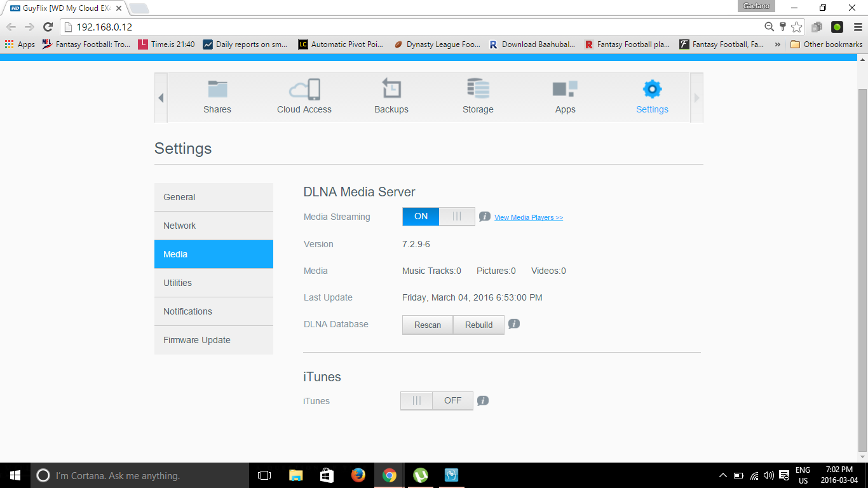Open the Download Baahubal... bookmark
This screenshot has height=488, width=868.
[532, 44]
